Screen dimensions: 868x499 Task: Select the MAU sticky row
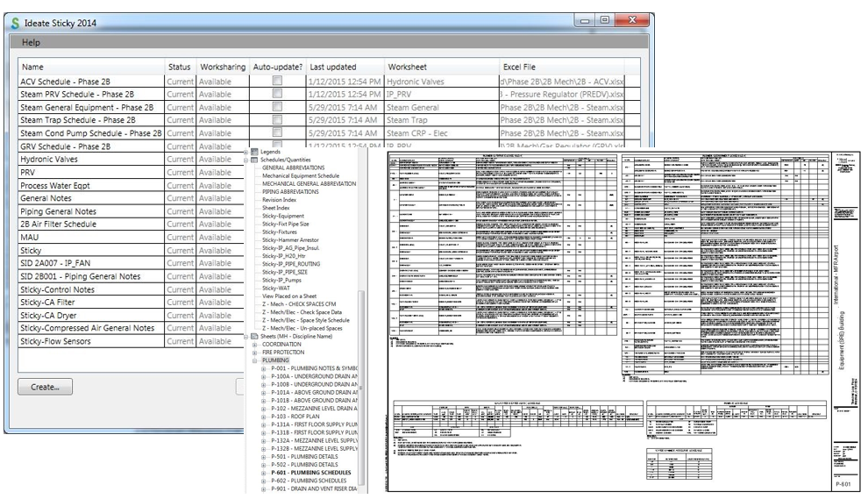[132, 237]
